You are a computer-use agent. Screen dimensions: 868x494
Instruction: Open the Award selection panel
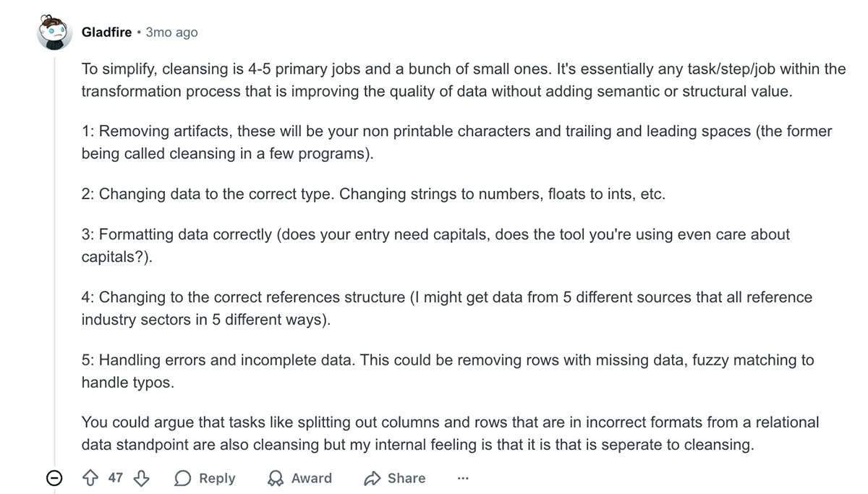pos(300,478)
